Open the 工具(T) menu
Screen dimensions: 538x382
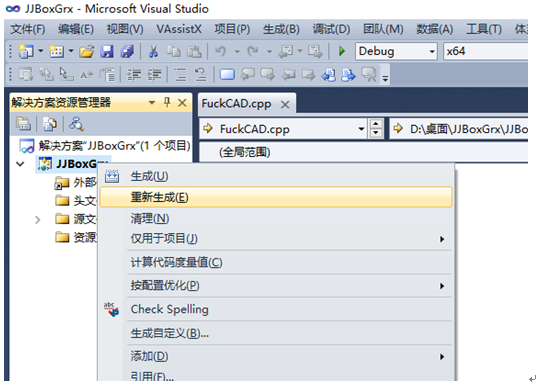coord(484,29)
